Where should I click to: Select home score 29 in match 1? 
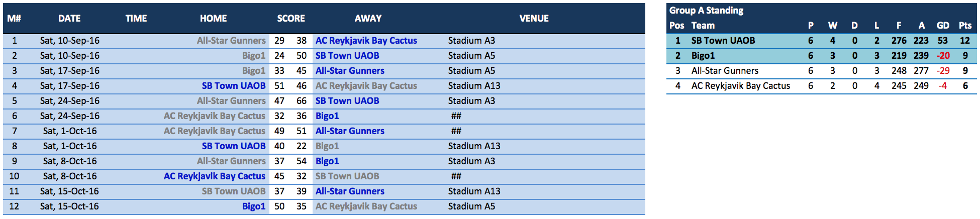[x=279, y=41]
